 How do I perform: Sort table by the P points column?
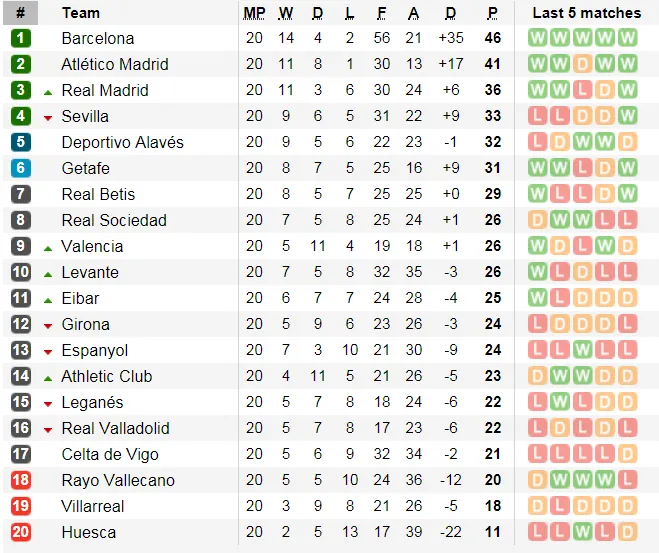pyautogui.click(x=492, y=13)
